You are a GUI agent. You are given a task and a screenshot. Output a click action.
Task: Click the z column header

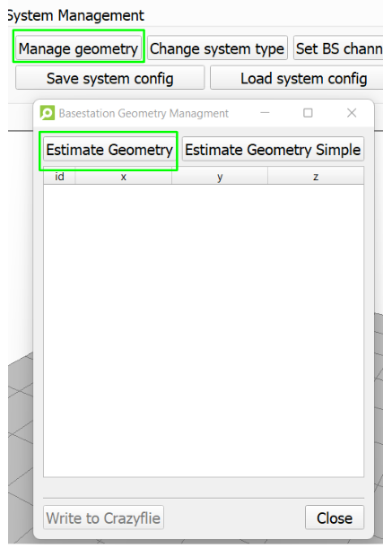tap(316, 177)
